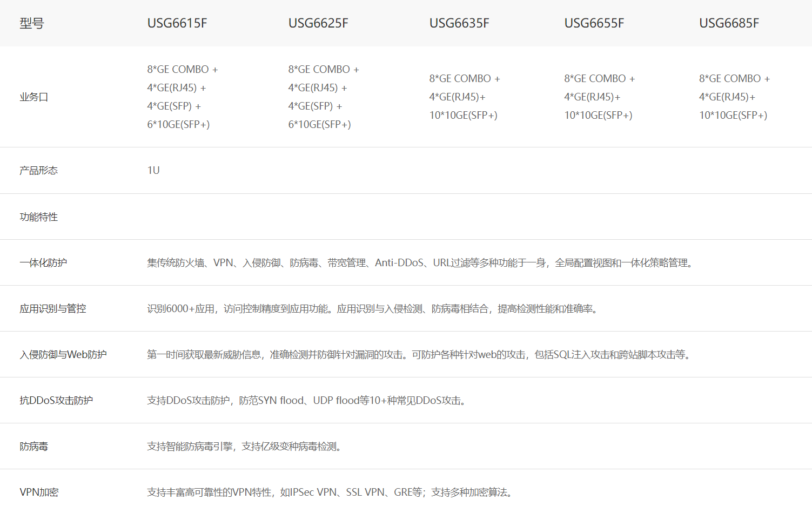Click the 型号 header cell
Screen dimensions: 812x513
point(31,23)
